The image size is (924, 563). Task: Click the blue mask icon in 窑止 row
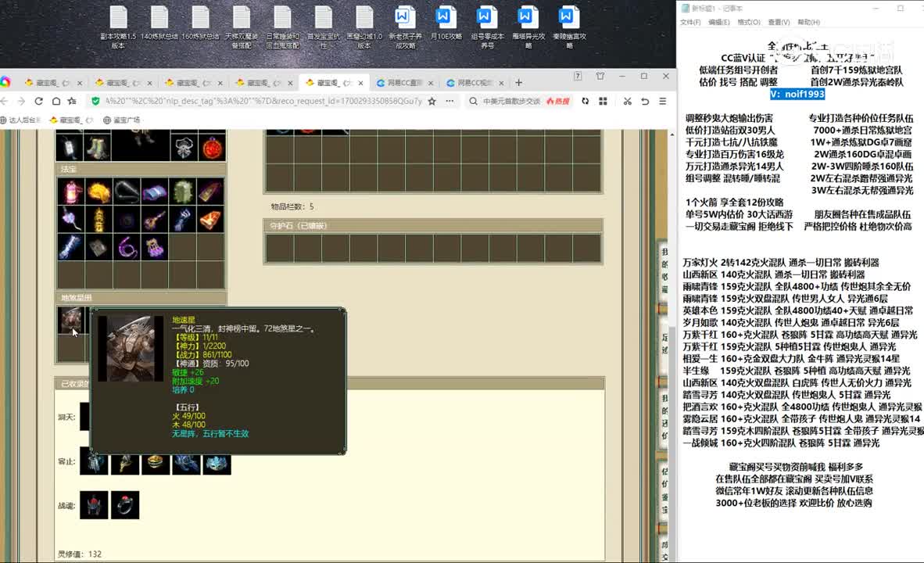coord(217,463)
